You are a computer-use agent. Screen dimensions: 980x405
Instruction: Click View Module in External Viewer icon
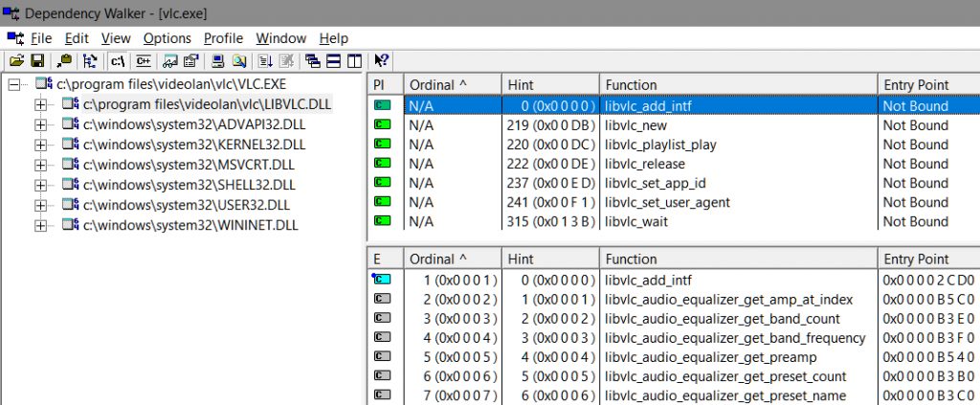click(x=170, y=60)
